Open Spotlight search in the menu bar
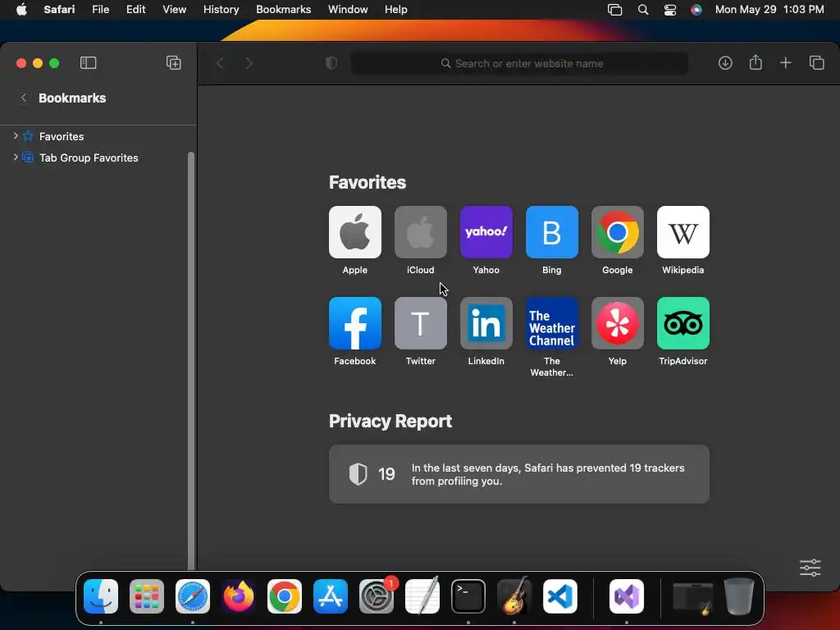Screen dimensions: 840x630 point(643,10)
